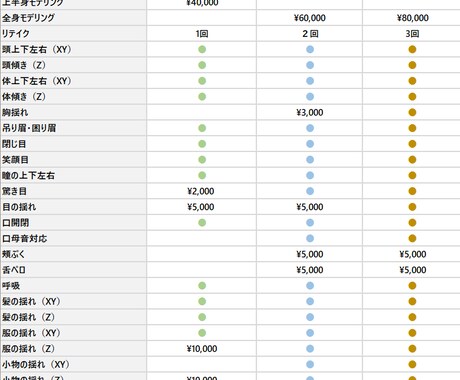Image resolution: width=460 pixels, height=380 pixels.
Task: Click the green dot in 髪の揺れ（Z） row
Action: pyautogui.click(x=202, y=317)
